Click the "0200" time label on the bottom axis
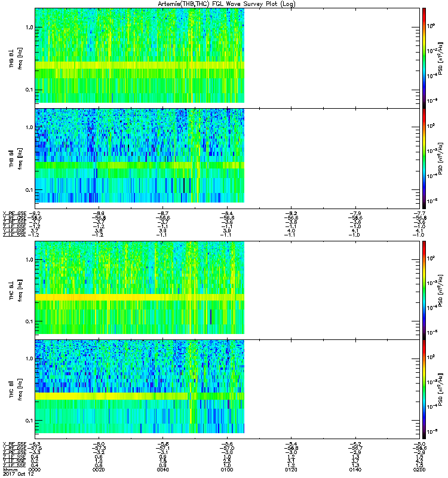 (x=419, y=470)
